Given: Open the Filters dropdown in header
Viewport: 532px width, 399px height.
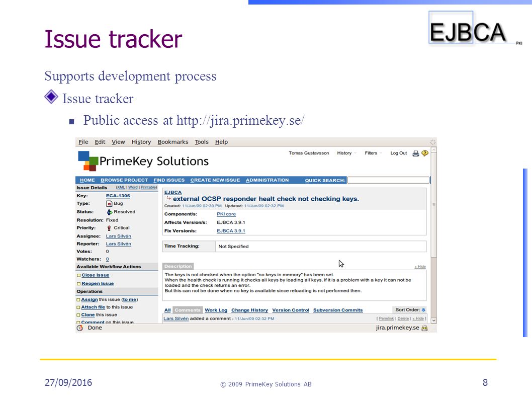Looking at the screenshot, I should click(x=373, y=153).
